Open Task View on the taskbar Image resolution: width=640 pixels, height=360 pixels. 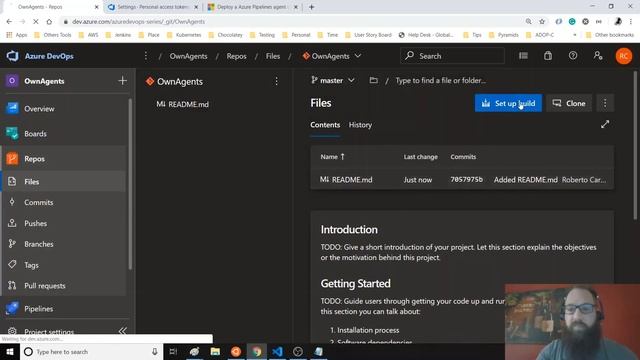tap(173, 351)
